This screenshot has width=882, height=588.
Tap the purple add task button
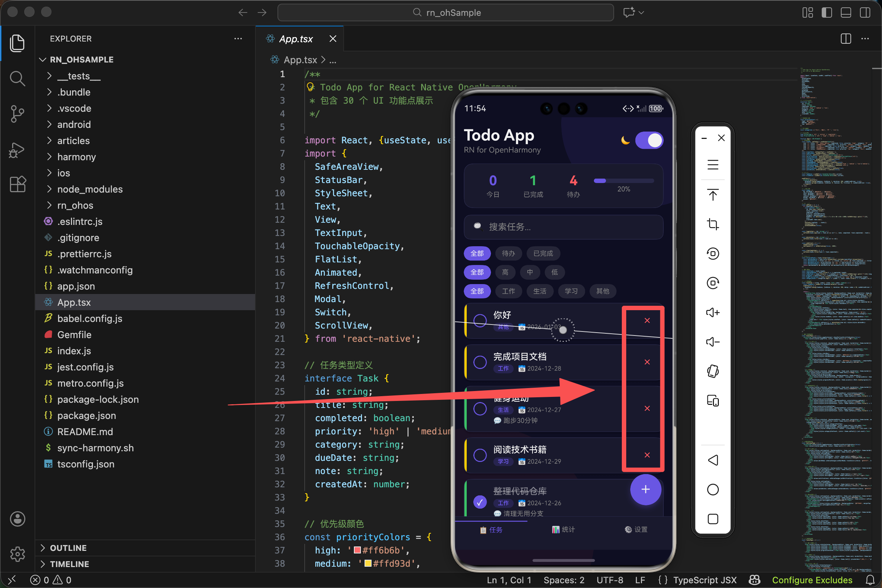pyautogui.click(x=645, y=490)
